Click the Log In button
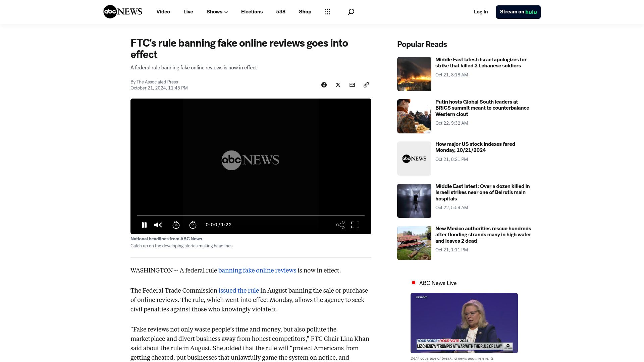Screen dimensions: 644x362 click(x=481, y=12)
